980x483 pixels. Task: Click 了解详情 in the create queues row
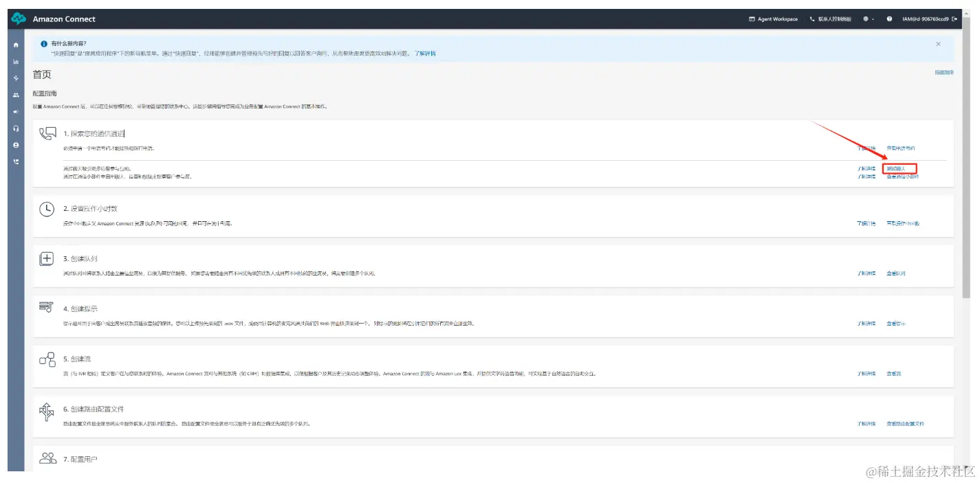coord(867,273)
